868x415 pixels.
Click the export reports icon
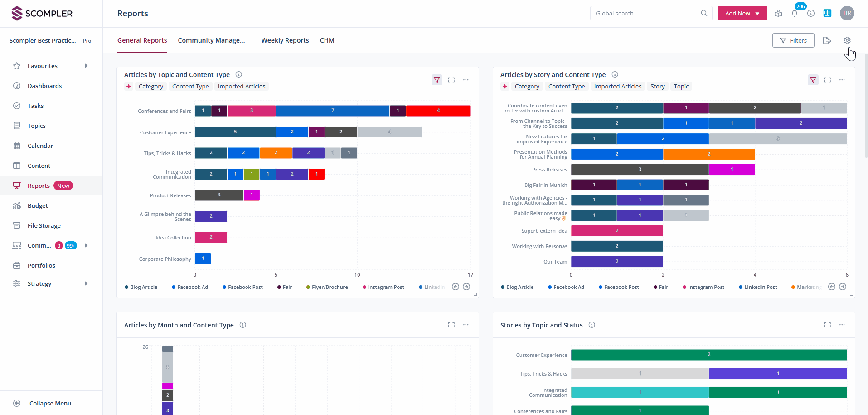click(x=827, y=40)
